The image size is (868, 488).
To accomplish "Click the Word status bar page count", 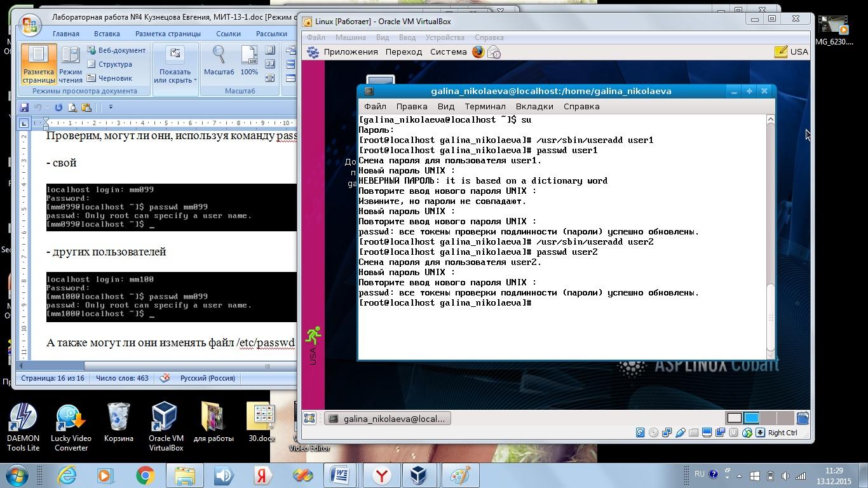I will [x=52, y=378].
